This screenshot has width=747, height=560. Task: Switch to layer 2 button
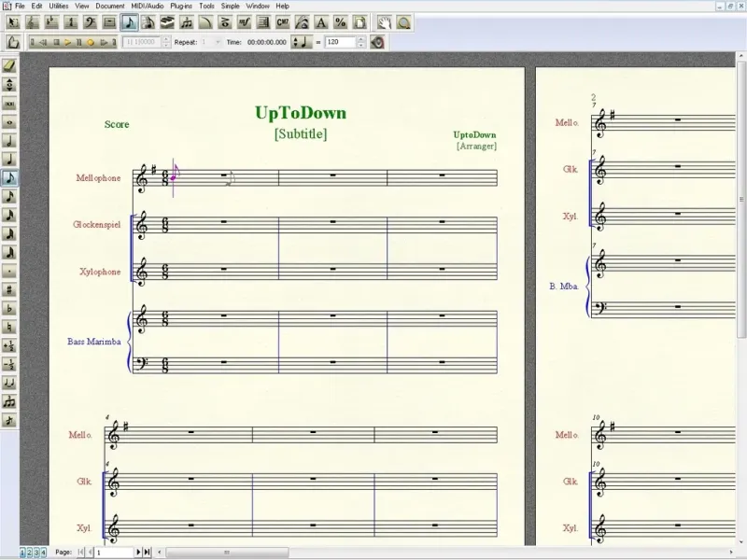(x=28, y=553)
